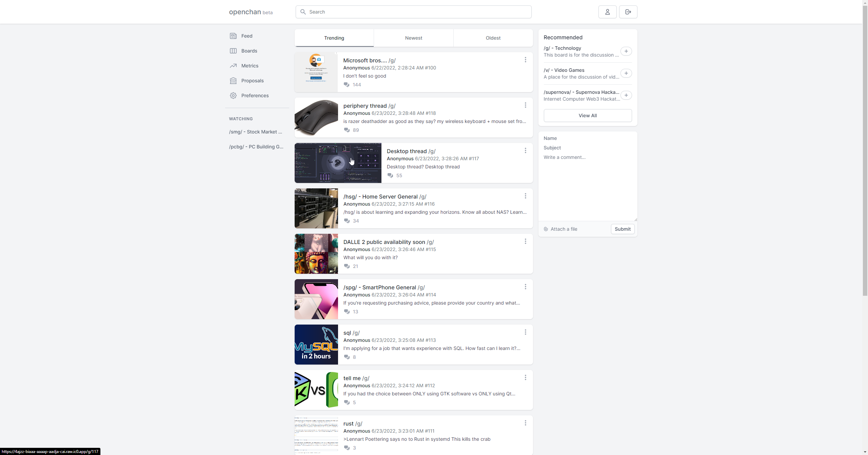Open options menu for Desktop thread post
The image size is (868, 455).
525,150
